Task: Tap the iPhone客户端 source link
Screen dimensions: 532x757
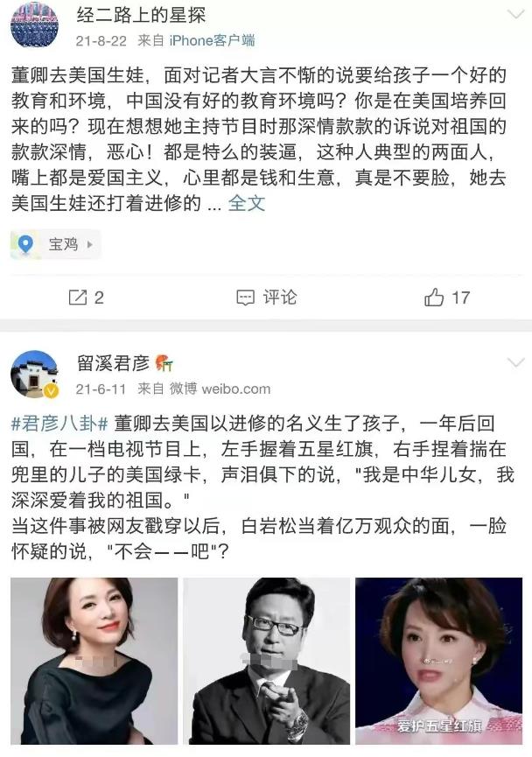Action: click(x=212, y=40)
